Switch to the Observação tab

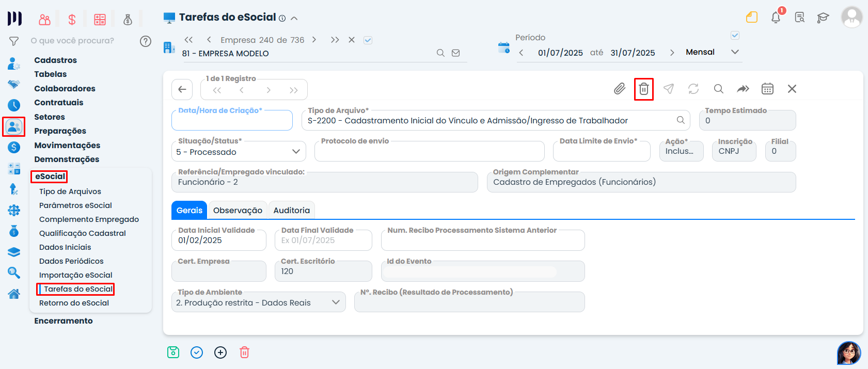tap(238, 211)
